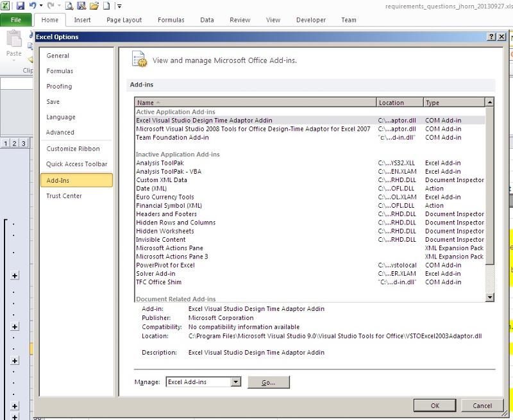Create a new blank workbook icon
This screenshot has width=513, height=420.
pyautogui.click(x=106, y=6)
